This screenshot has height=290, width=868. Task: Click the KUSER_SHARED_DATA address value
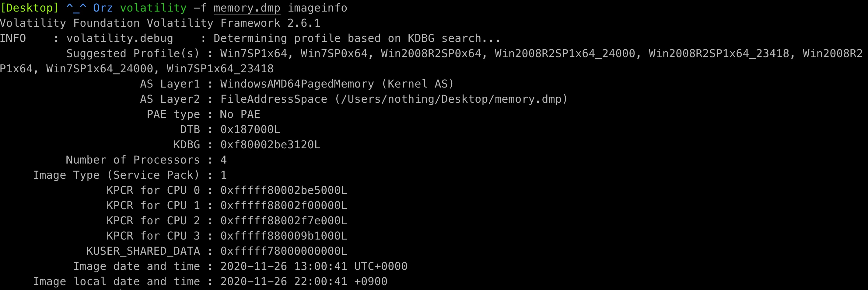pos(284,251)
